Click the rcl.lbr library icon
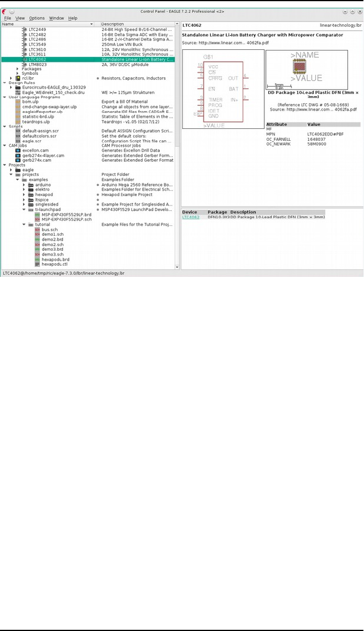Viewport: 364px width, 631px height. pyautogui.click(x=18, y=78)
